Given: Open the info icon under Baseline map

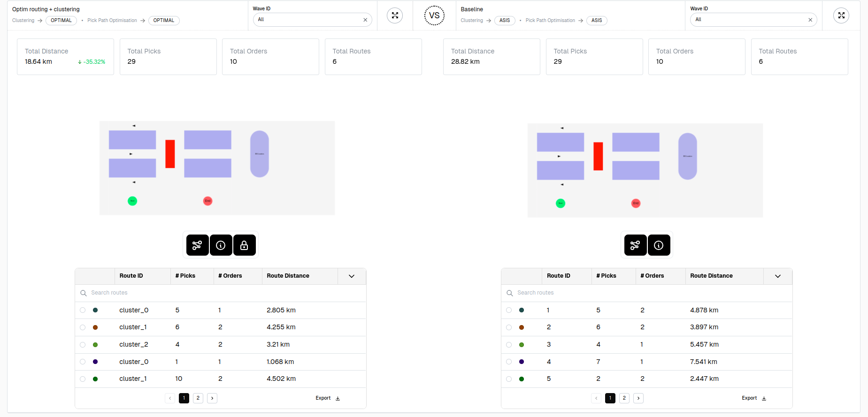Looking at the screenshot, I should [659, 245].
